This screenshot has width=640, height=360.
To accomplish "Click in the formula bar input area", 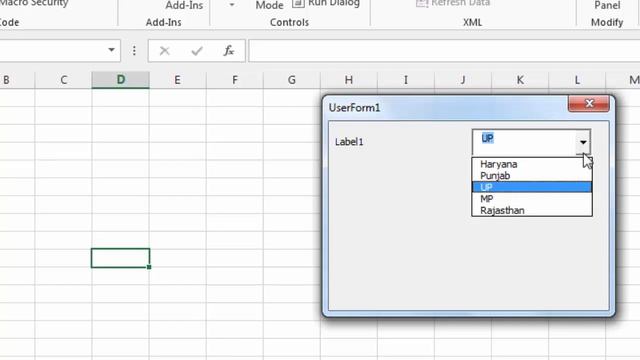I will click(444, 51).
